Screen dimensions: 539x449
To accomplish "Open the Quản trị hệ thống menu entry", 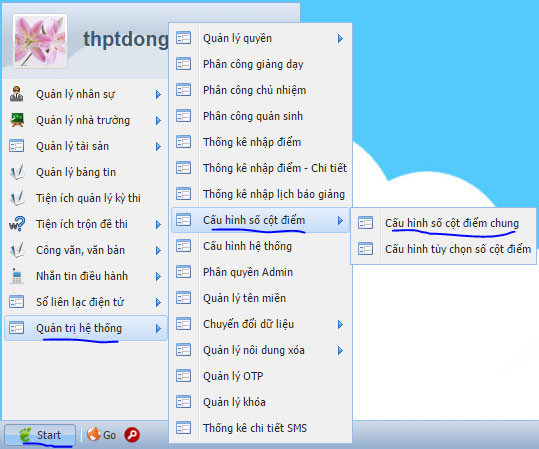I will (86, 328).
